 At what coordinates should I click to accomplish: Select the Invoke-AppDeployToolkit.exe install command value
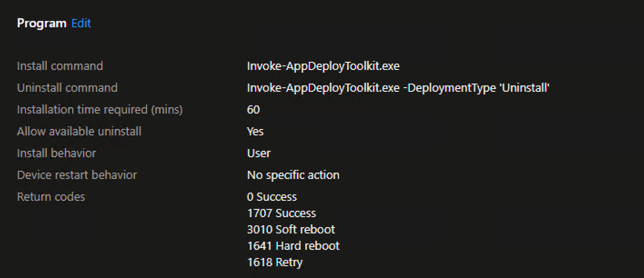tap(323, 66)
